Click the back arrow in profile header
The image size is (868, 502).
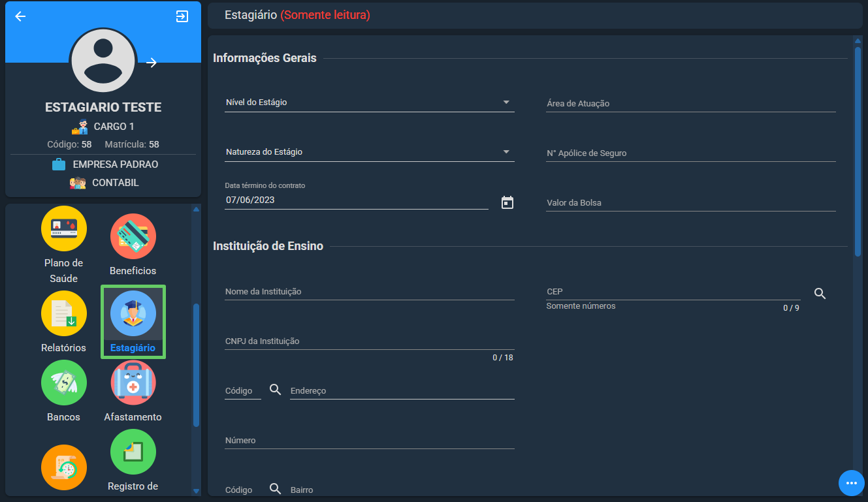[20, 16]
